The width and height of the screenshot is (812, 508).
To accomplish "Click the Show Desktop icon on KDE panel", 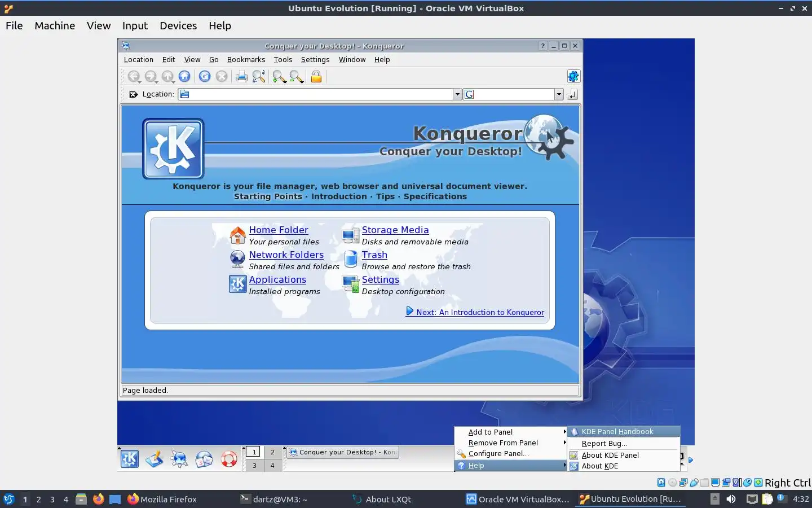I will click(155, 459).
